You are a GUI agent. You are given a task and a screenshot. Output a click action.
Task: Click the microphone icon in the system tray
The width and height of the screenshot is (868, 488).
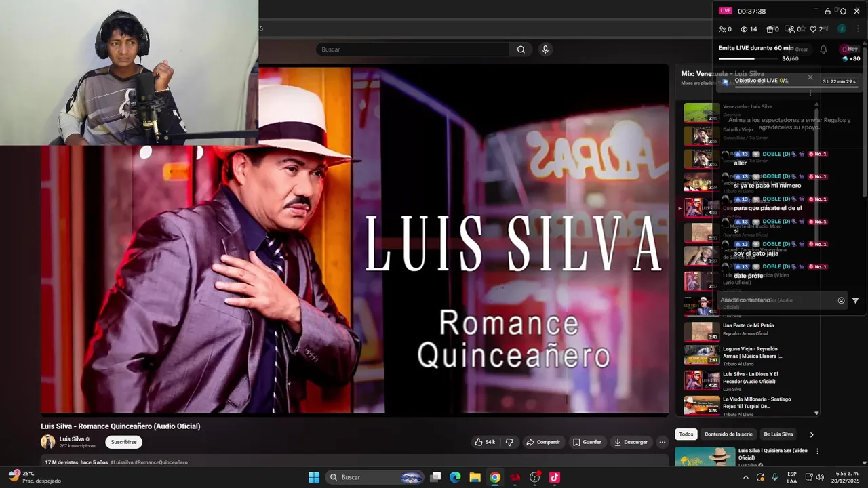pyautogui.click(x=775, y=477)
